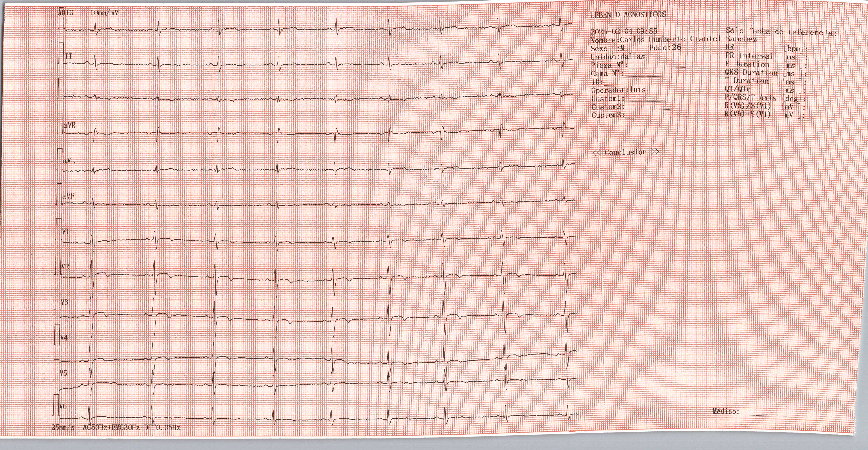The height and width of the screenshot is (450, 868).
Task: Click the bpm unit next to HR
Action: pos(793,49)
